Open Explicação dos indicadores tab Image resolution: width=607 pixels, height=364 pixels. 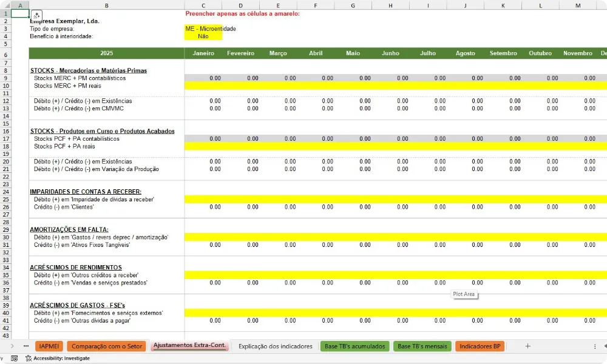click(x=275, y=346)
